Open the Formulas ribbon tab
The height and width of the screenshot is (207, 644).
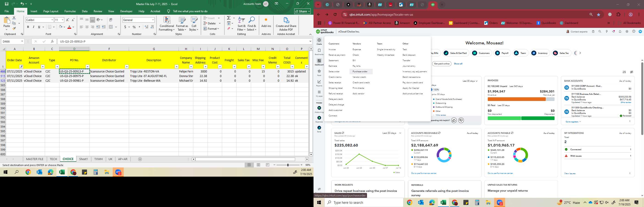[70, 11]
